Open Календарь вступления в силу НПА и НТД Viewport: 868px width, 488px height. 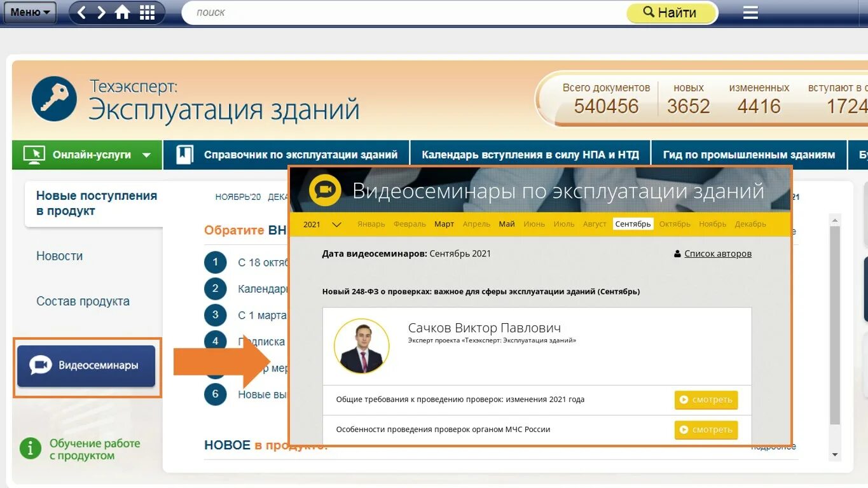[530, 155]
